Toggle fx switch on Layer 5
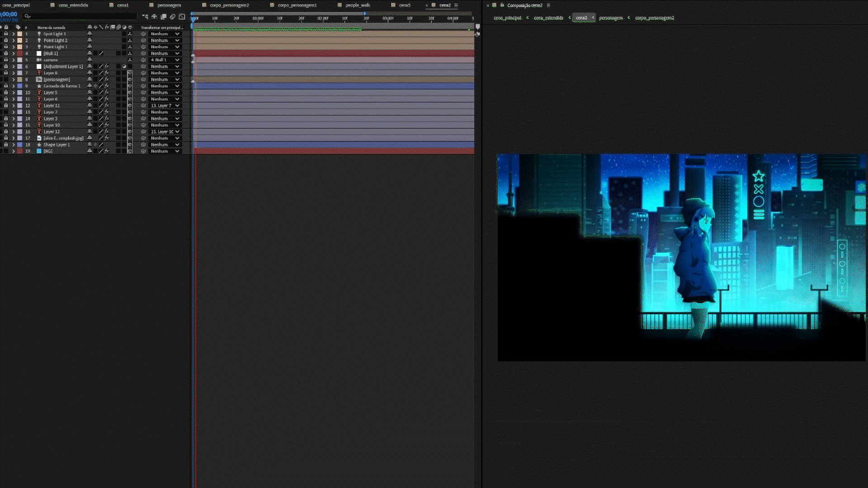This screenshot has height=488, width=868. click(x=107, y=93)
